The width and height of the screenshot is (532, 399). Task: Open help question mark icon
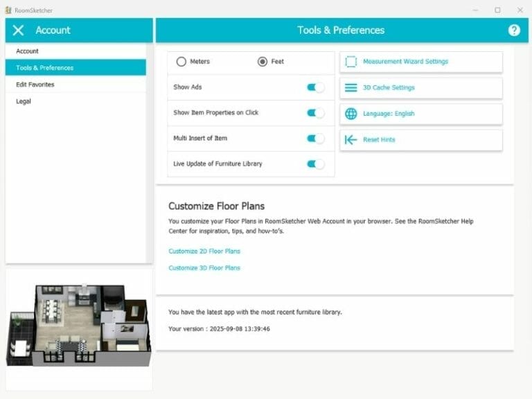[x=514, y=30]
